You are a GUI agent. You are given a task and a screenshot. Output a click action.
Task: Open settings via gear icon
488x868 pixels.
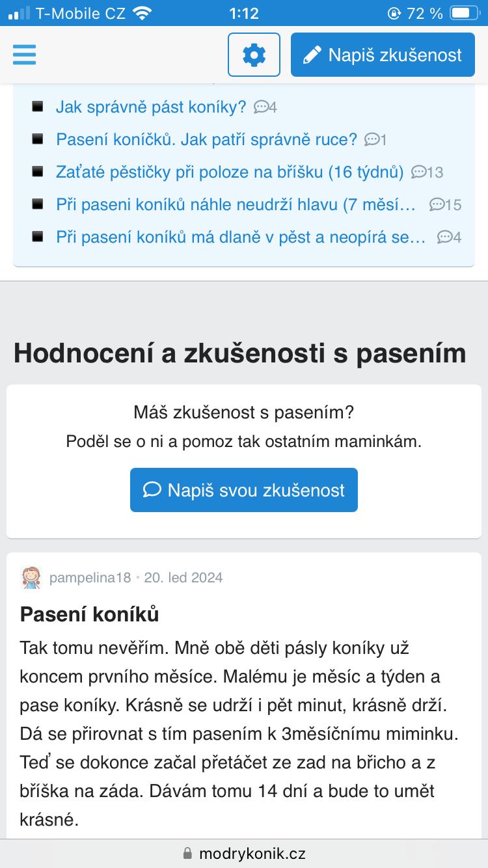point(254,55)
